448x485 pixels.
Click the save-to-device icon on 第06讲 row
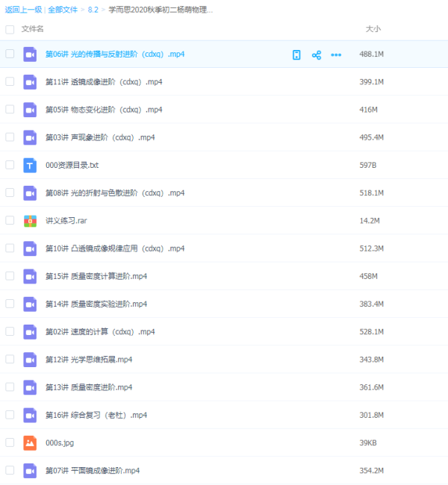[x=296, y=54]
